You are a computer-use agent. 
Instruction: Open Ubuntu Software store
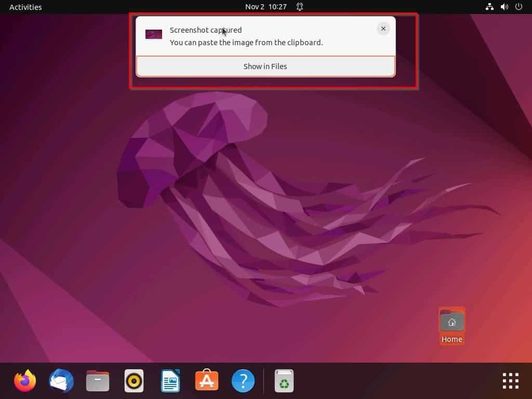(207, 380)
